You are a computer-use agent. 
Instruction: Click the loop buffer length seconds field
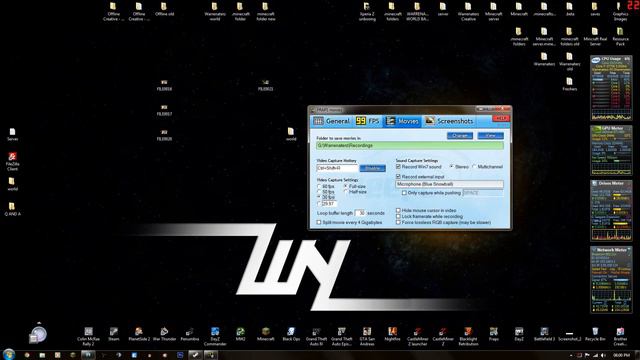pyautogui.click(x=360, y=213)
